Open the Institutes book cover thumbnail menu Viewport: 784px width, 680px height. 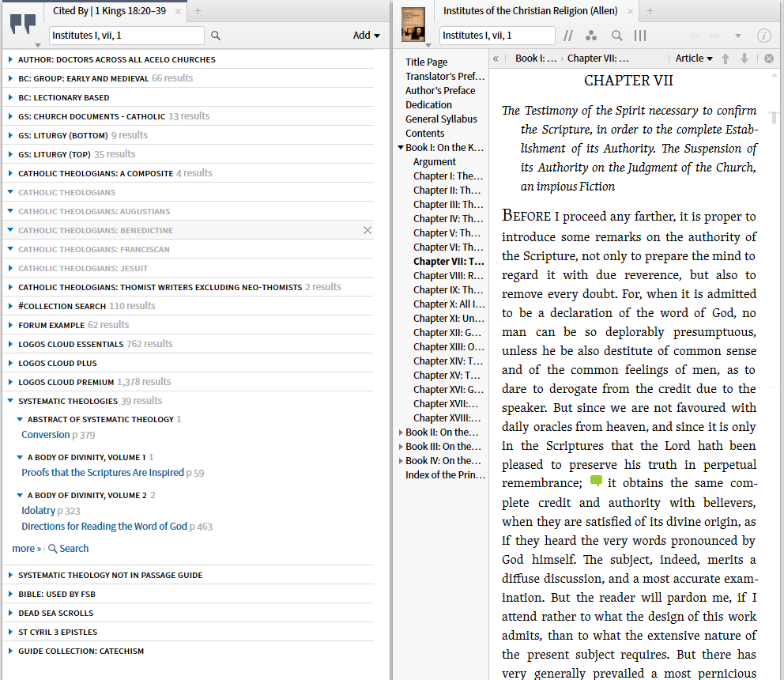[413, 25]
